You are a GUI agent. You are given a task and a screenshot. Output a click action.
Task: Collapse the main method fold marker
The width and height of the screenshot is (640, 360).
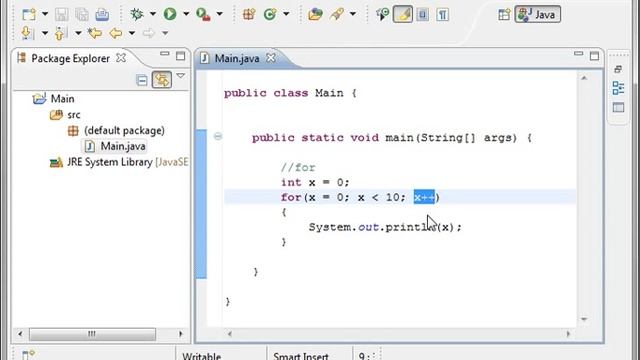point(218,136)
